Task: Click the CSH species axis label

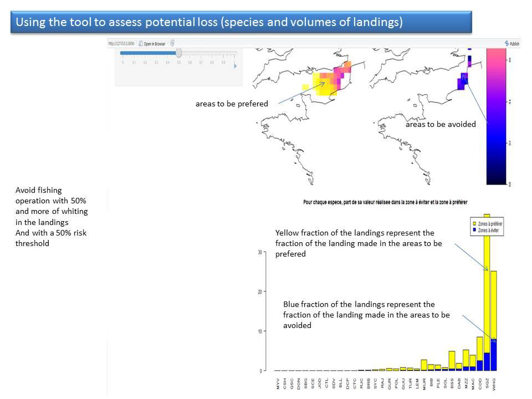Action: [x=285, y=383]
